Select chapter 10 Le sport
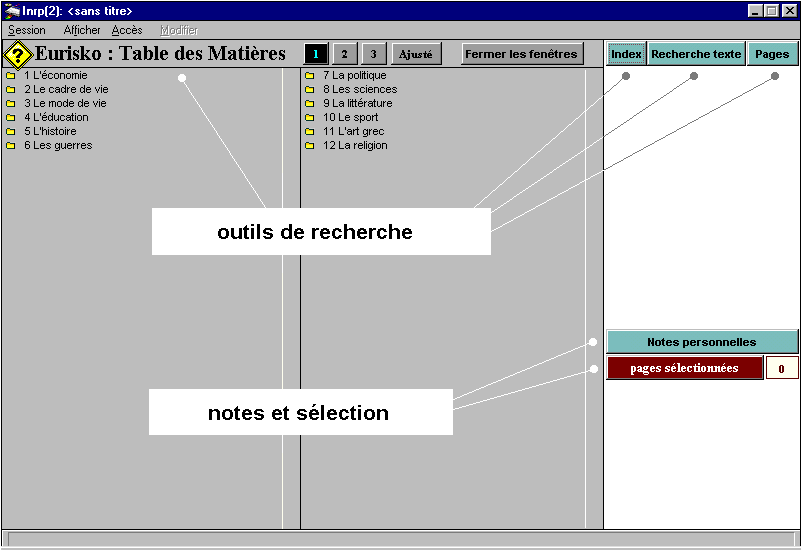 pos(350,117)
